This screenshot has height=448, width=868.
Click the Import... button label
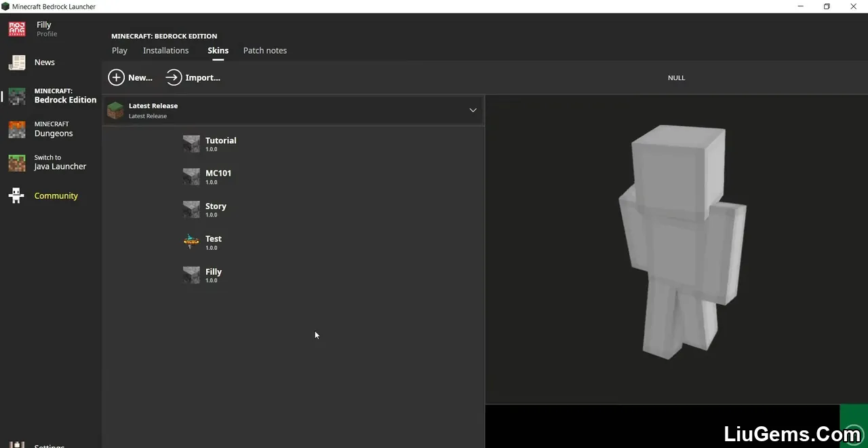point(203,77)
